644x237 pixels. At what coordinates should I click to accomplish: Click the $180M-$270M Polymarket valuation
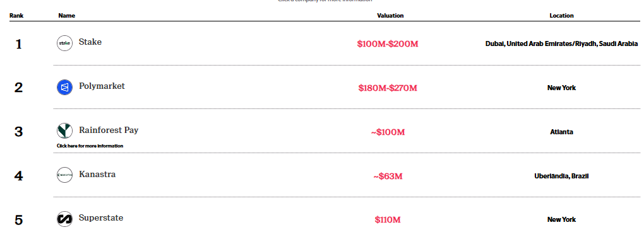(x=388, y=88)
